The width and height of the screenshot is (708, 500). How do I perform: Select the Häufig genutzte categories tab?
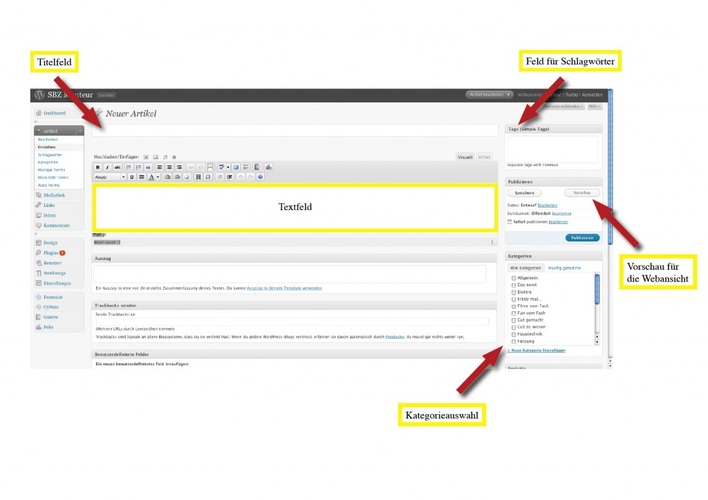pos(563,268)
